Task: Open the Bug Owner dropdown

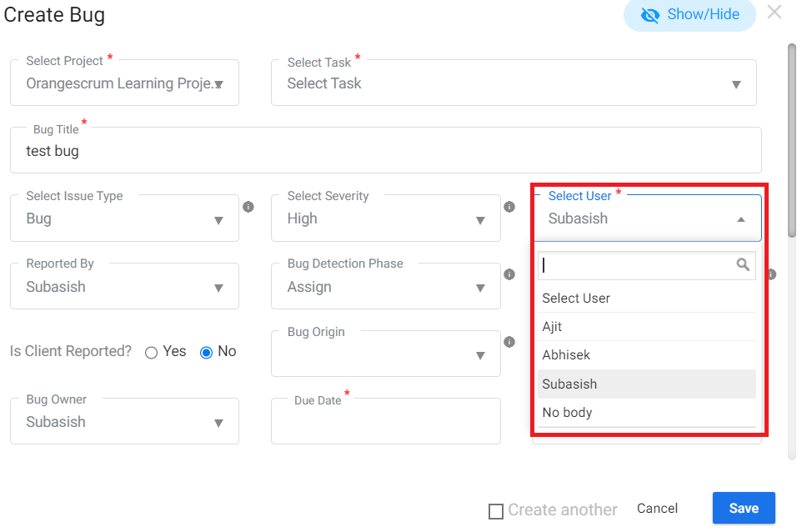Action: tap(124, 421)
